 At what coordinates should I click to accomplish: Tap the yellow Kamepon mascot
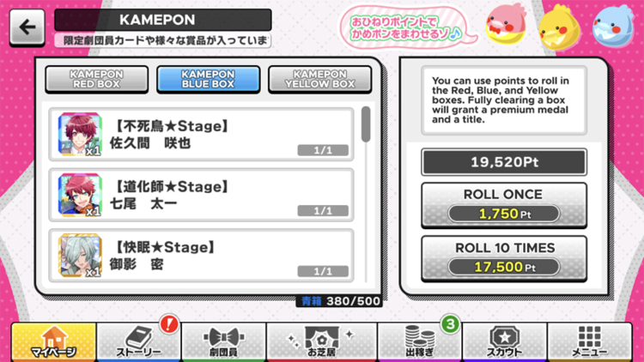559,28
